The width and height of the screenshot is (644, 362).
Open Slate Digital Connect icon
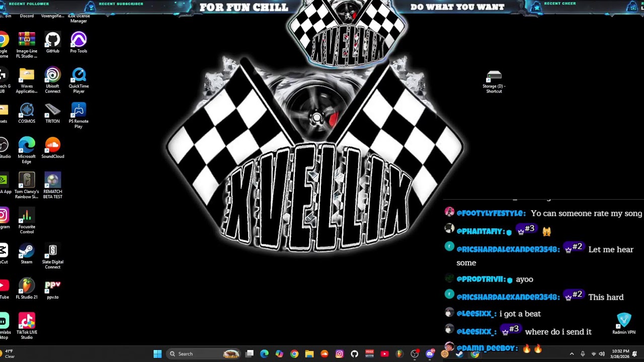point(53,256)
